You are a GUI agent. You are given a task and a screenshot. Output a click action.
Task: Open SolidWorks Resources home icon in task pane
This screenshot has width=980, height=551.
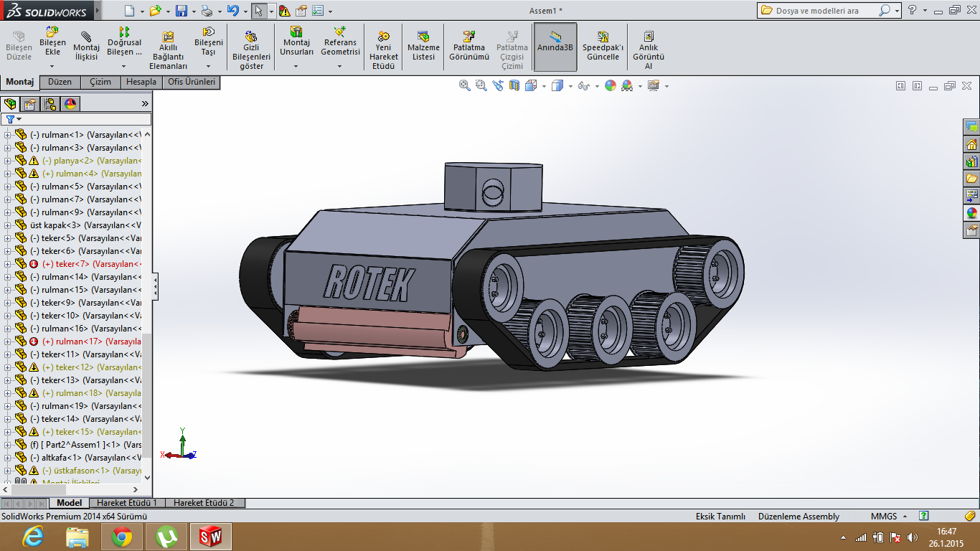[x=971, y=144]
